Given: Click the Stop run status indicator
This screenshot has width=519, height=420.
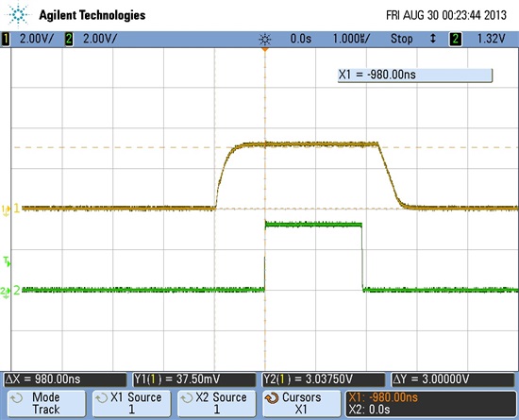Looking at the screenshot, I should [401, 39].
